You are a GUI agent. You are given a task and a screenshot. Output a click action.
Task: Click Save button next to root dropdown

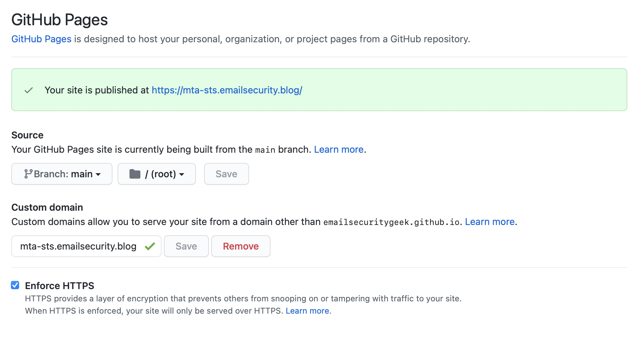click(x=227, y=174)
